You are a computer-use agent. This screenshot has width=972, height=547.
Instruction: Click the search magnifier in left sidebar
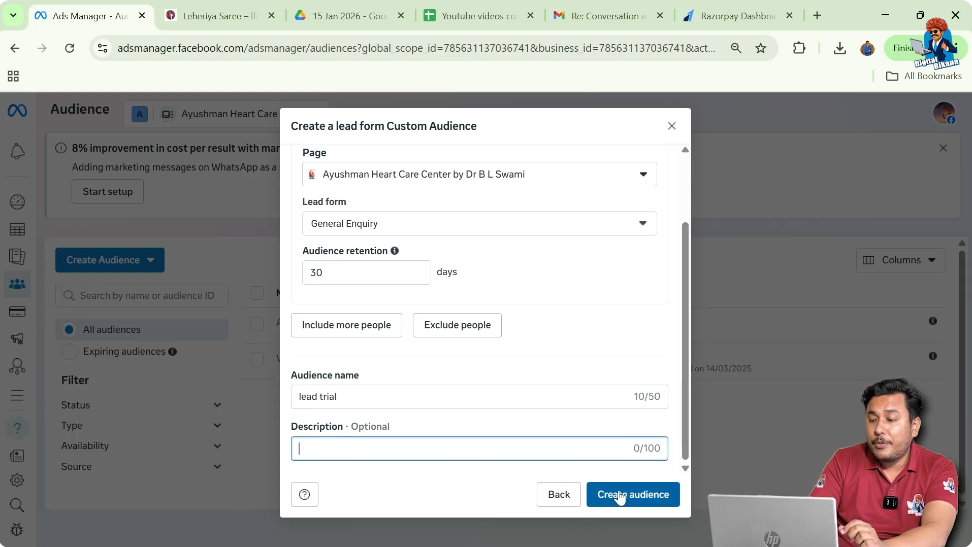click(x=17, y=505)
